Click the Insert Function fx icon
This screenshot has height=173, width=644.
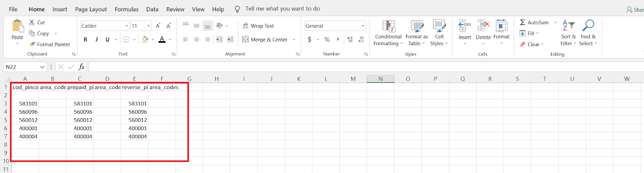tap(82, 67)
